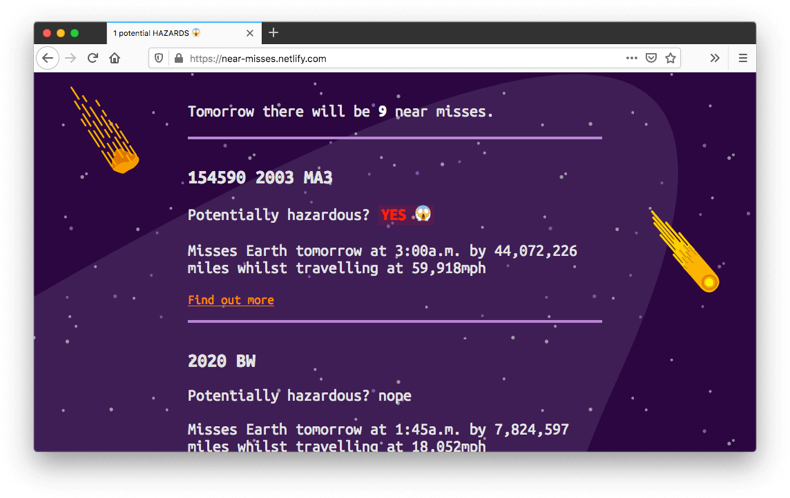Open tracking protection shield info
The width and height of the screenshot is (790, 498).
[x=159, y=58]
